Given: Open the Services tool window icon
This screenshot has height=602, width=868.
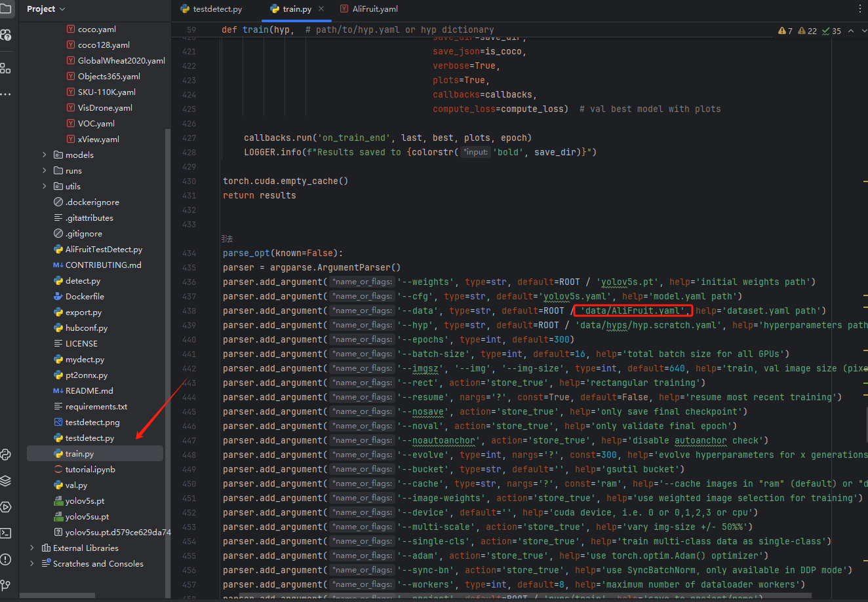Looking at the screenshot, I should coord(6,507).
